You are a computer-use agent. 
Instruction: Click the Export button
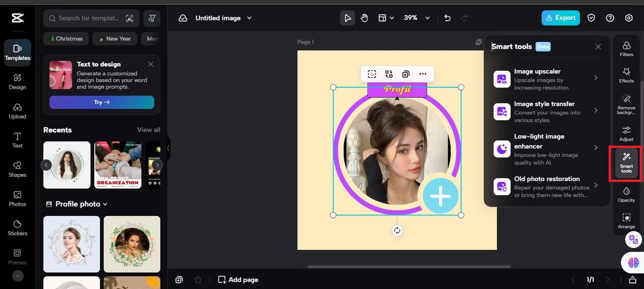point(560,18)
